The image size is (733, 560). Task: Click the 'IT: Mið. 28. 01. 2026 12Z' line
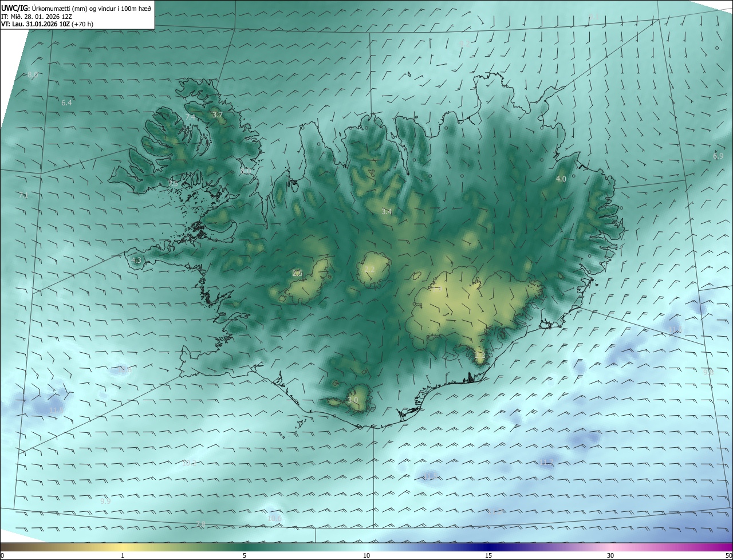click(x=37, y=16)
